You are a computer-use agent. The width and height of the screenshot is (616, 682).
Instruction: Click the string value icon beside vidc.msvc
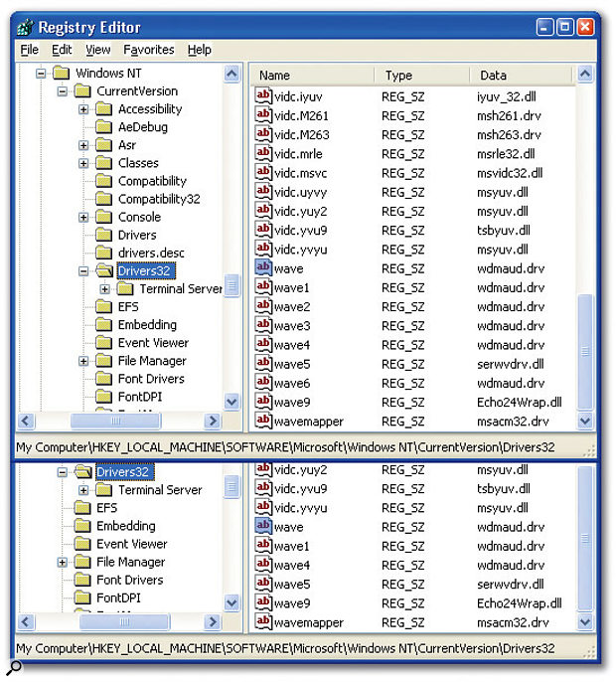[263, 173]
